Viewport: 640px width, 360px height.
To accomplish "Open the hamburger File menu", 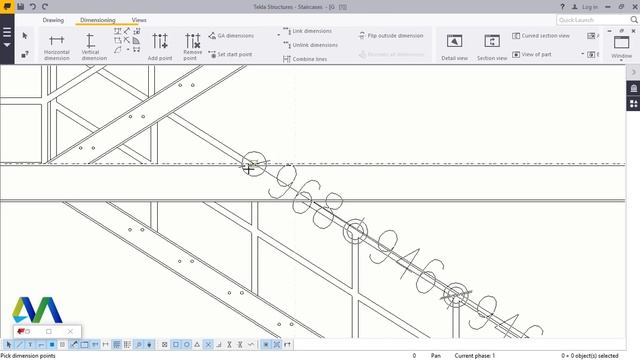I will [7, 34].
